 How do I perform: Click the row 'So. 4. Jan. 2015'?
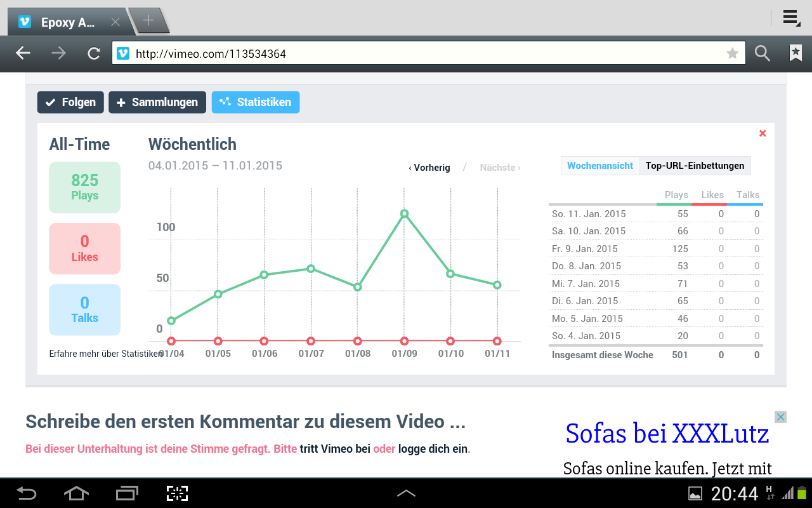656,336
